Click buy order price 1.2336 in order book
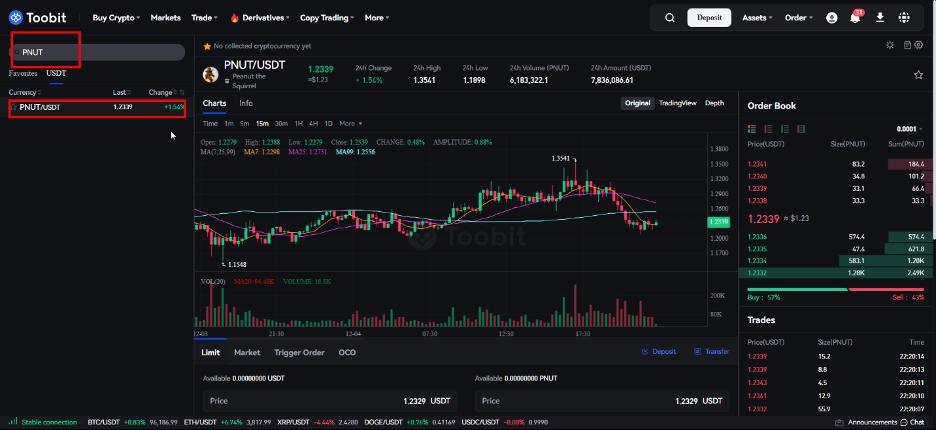 pyautogui.click(x=757, y=237)
